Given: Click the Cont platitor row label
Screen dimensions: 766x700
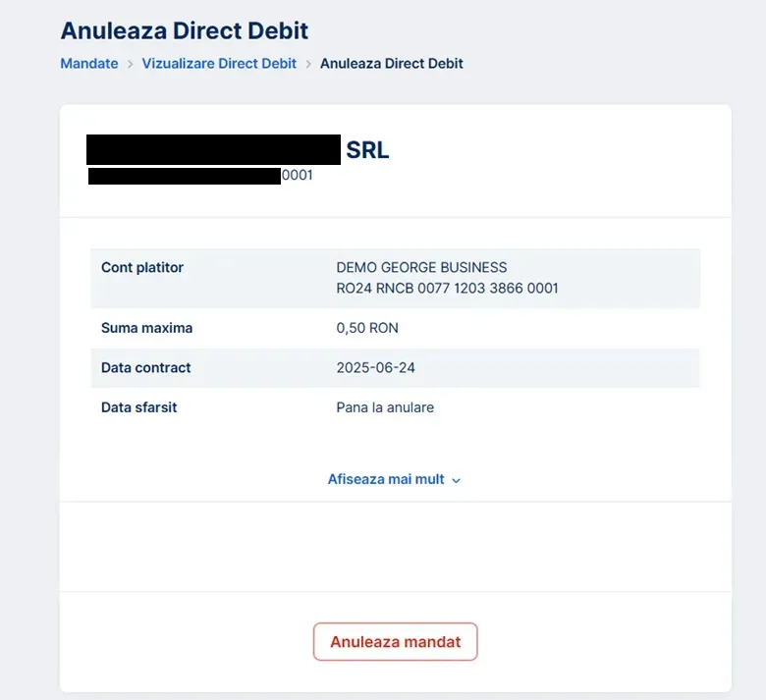Looking at the screenshot, I should [x=142, y=267].
